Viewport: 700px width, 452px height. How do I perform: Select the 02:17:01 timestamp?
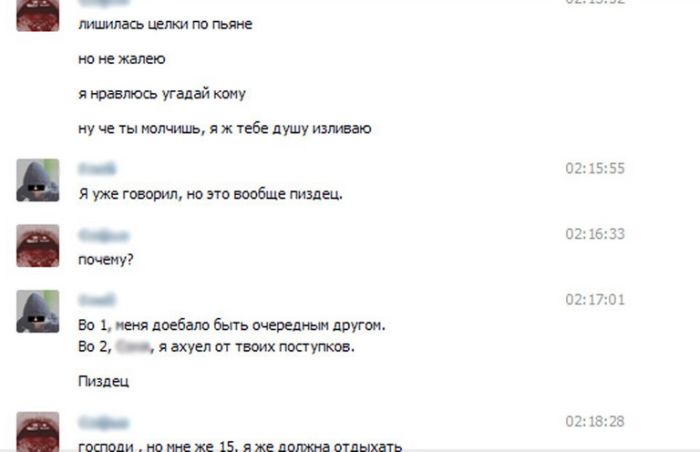point(595,300)
